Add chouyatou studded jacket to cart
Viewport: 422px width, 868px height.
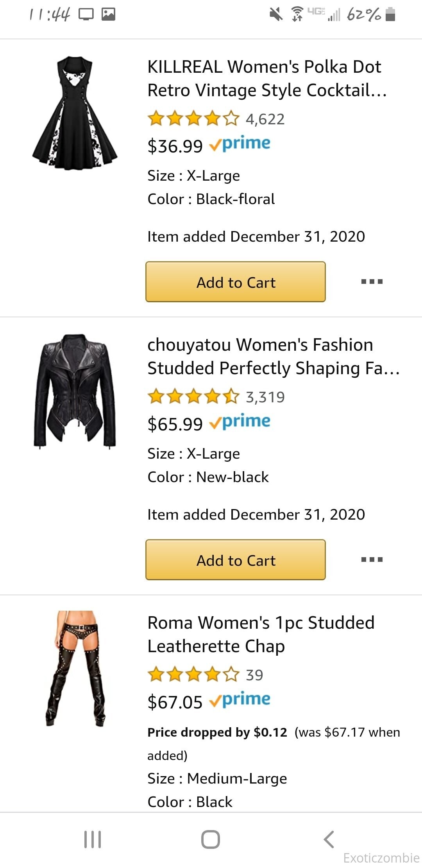point(236,560)
